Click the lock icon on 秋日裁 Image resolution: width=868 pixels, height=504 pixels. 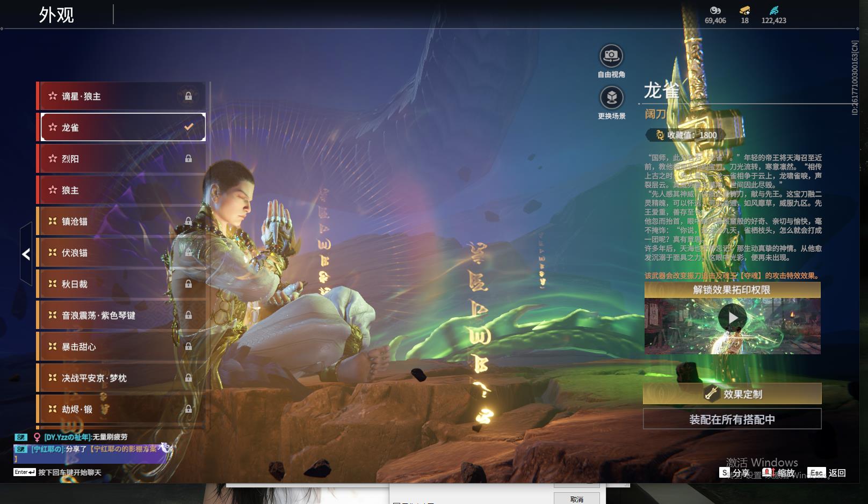pos(189,284)
